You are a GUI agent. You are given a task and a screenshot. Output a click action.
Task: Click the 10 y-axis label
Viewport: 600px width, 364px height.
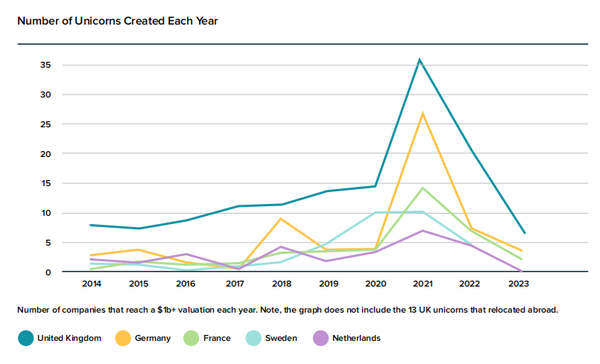[x=46, y=213]
